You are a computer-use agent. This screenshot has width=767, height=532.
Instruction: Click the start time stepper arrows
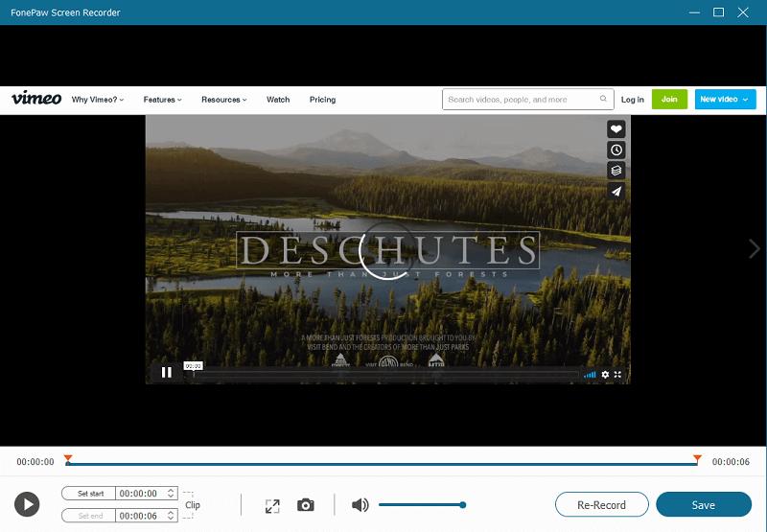coord(171,494)
